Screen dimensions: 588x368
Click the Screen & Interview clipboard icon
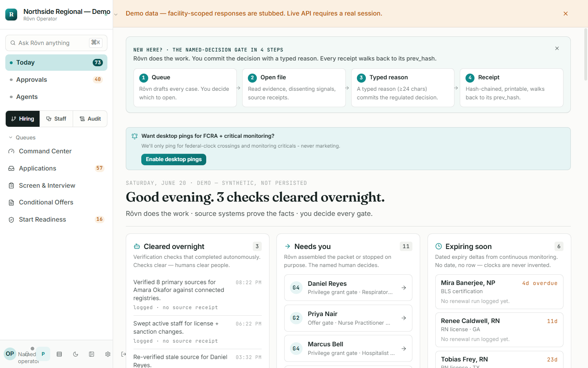point(11,186)
